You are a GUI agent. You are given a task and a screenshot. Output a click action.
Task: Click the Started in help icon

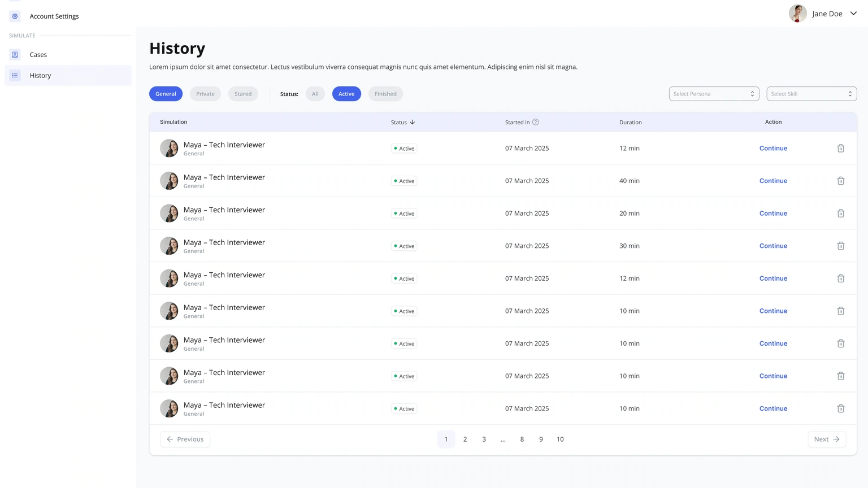pyautogui.click(x=536, y=122)
